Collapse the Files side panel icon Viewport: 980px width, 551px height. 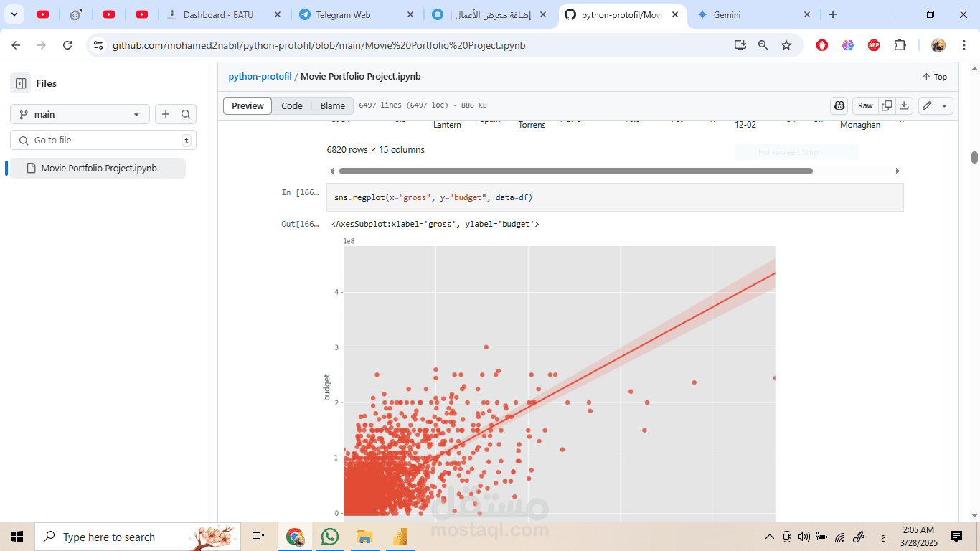tap(21, 83)
